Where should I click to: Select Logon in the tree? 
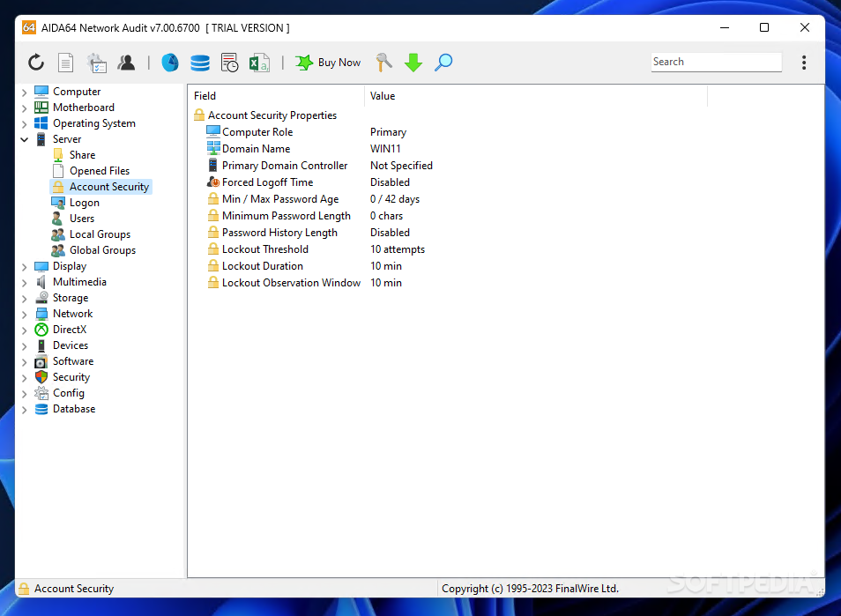[85, 203]
